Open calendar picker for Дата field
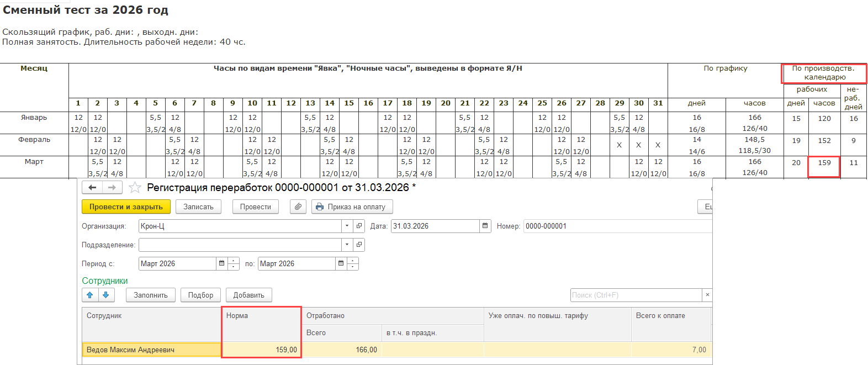The width and height of the screenshot is (868, 365). (485, 226)
